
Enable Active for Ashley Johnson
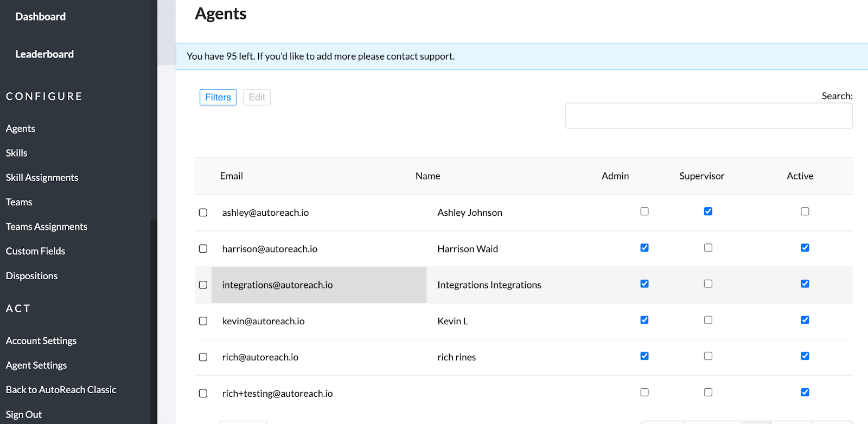pyautogui.click(x=805, y=211)
